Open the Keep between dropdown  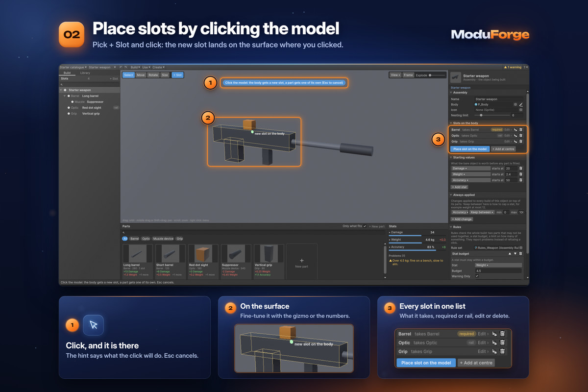pyautogui.click(x=482, y=212)
